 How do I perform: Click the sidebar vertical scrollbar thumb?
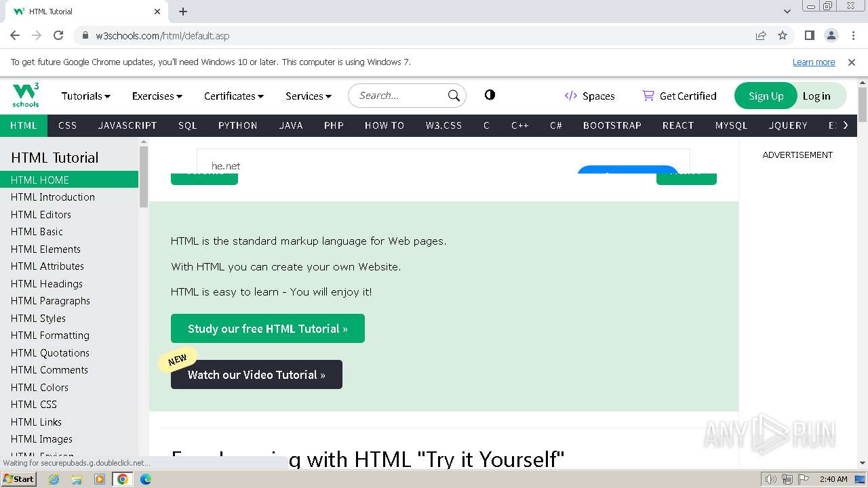143,176
